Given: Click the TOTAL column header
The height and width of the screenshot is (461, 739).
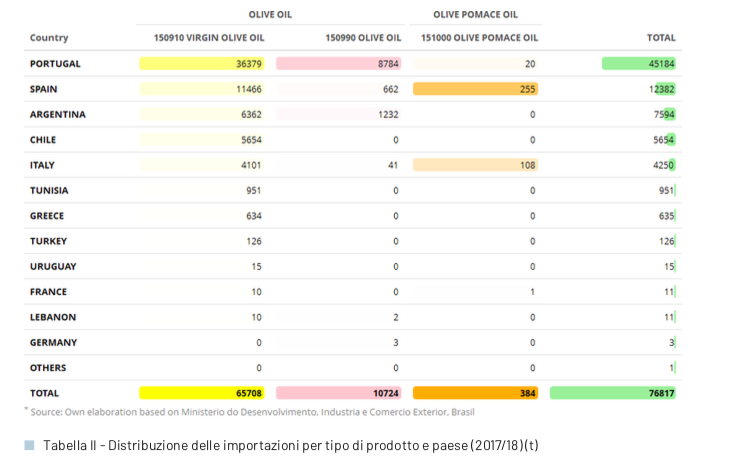Looking at the screenshot, I should coord(661,38).
